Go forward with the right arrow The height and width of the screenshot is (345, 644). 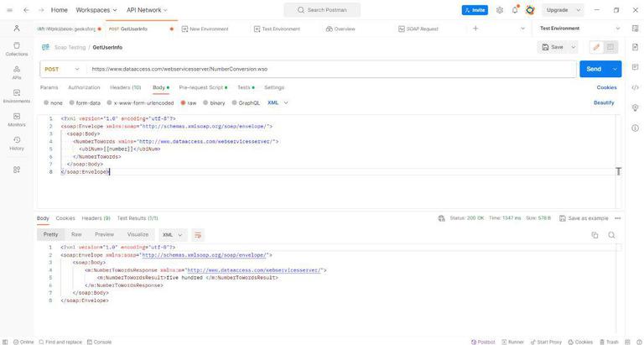point(40,10)
